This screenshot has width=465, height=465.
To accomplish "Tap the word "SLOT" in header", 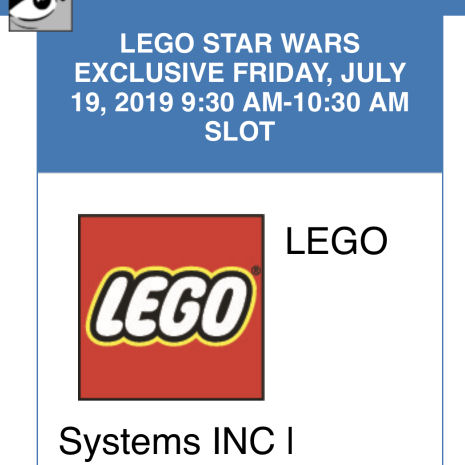I will click(x=240, y=131).
